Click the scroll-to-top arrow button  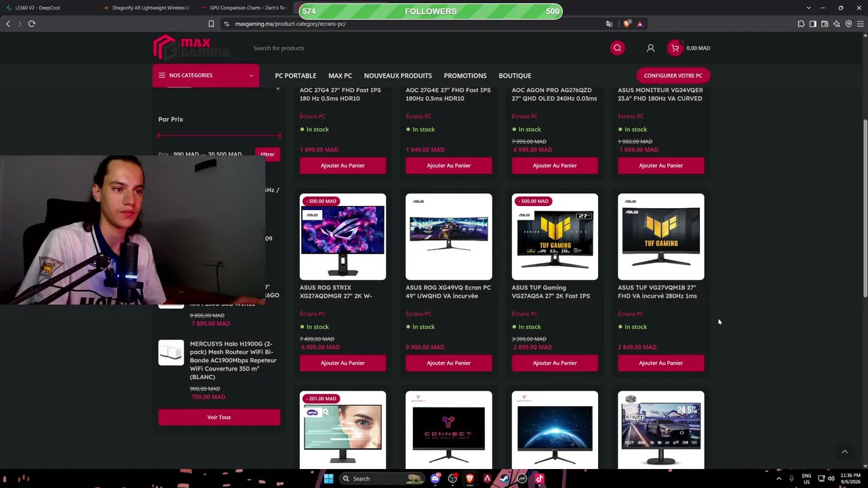[x=844, y=451]
